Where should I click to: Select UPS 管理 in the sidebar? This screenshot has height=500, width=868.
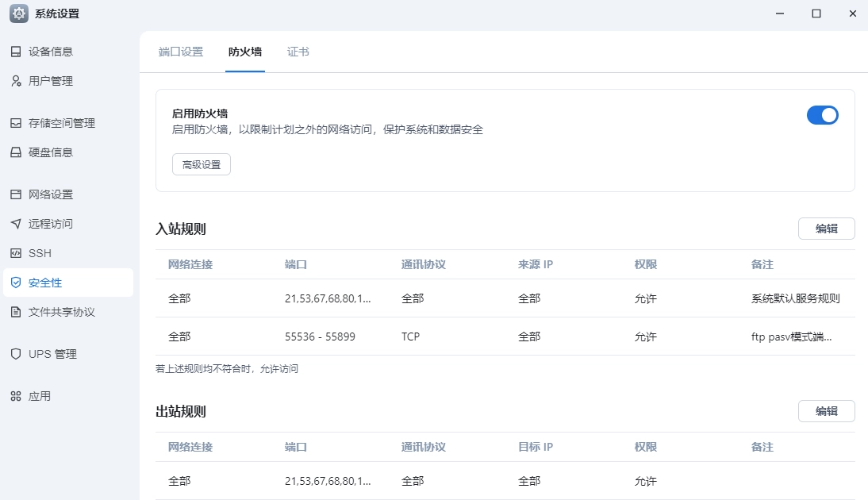[50, 354]
